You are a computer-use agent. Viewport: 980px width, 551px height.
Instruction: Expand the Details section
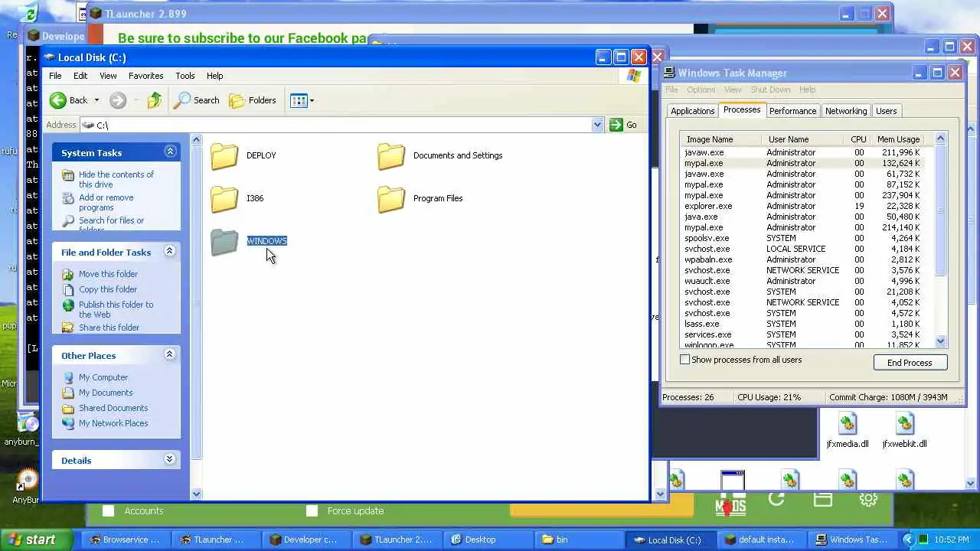click(170, 460)
